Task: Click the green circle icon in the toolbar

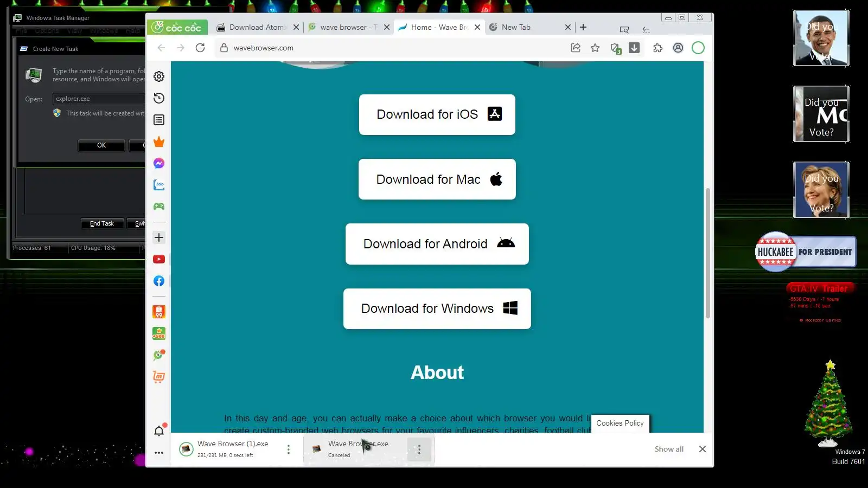Action: tap(698, 48)
